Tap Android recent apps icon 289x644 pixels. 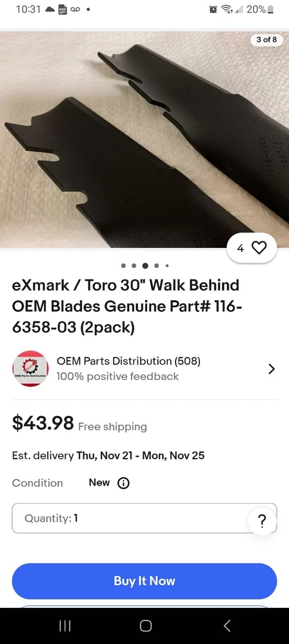click(65, 625)
